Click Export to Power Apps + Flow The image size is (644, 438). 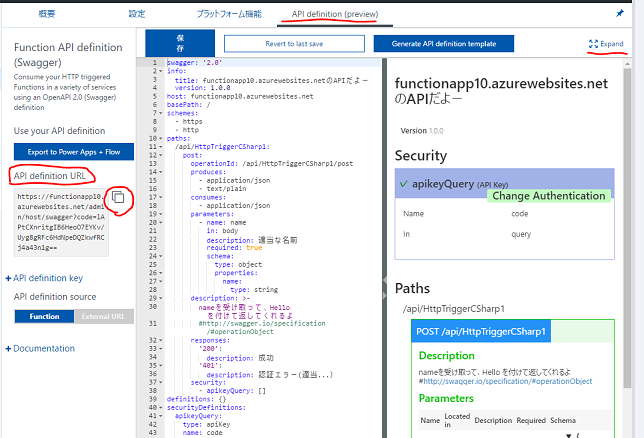tap(74, 152)
